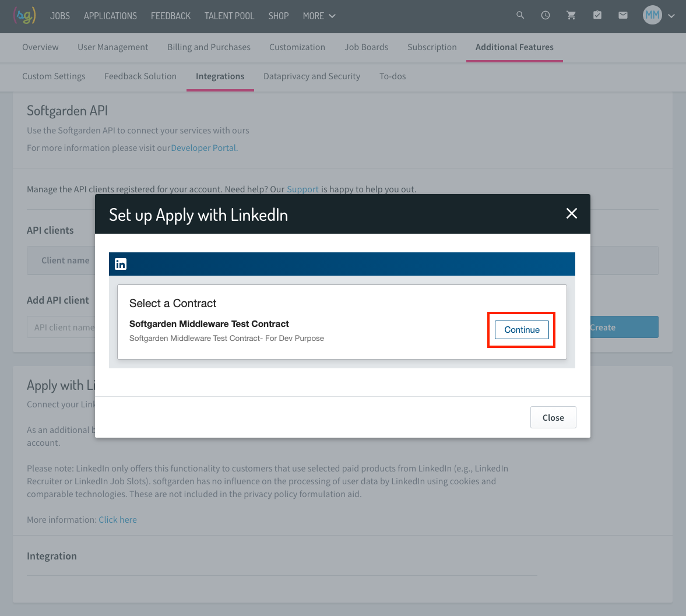
Task: Click the Integration section heading
Action: coord(52,556)
